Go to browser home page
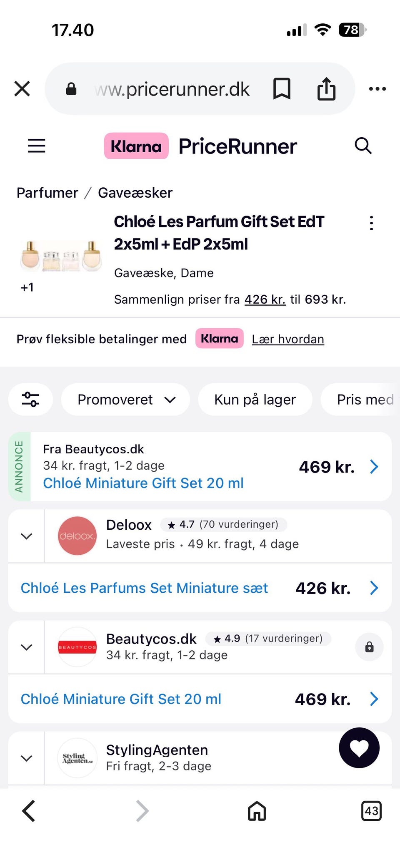Image resolution: width=400 pixels, height=868 pixels. 257,811
